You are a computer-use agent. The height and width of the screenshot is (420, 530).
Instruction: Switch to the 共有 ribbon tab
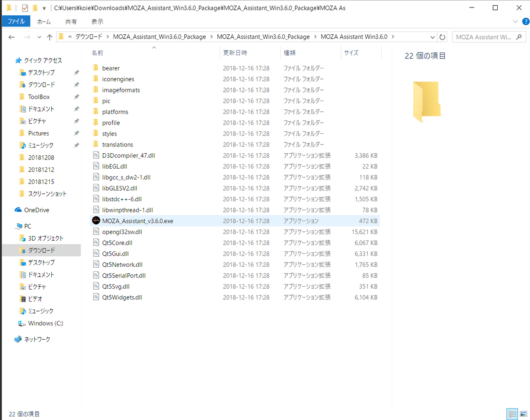71,22
